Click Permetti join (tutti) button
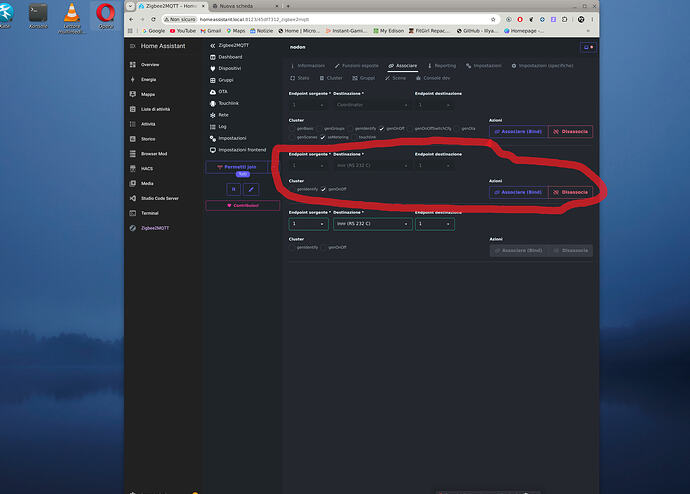 tap(237, 167)
